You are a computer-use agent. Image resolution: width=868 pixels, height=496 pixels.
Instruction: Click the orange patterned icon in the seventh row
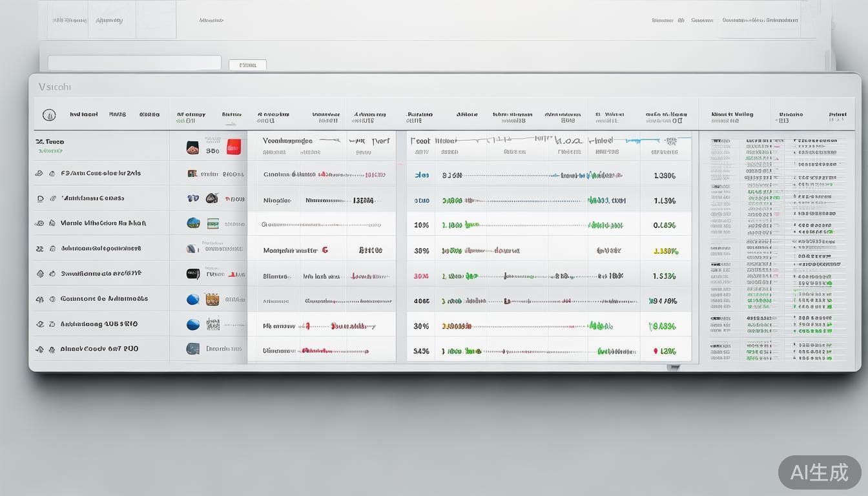click(212, 299)
